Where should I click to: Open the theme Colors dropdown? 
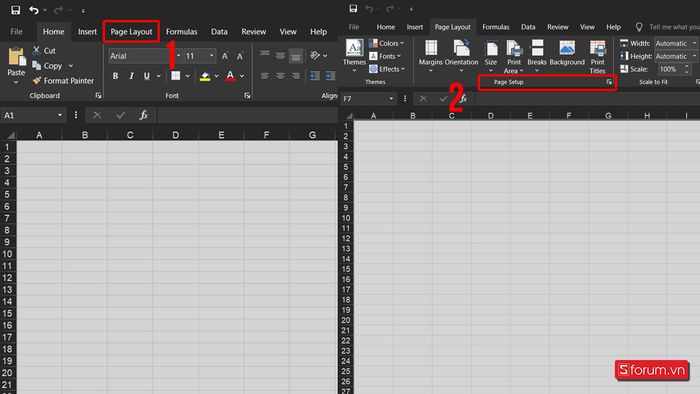pos(387,43)
